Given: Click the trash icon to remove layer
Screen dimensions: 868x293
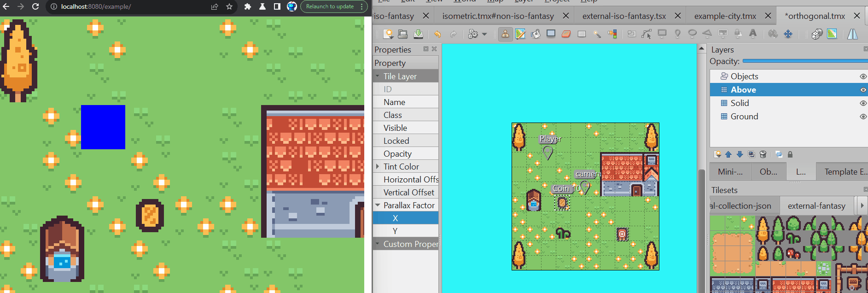Looking at the screenshot, I should [763, 154].
